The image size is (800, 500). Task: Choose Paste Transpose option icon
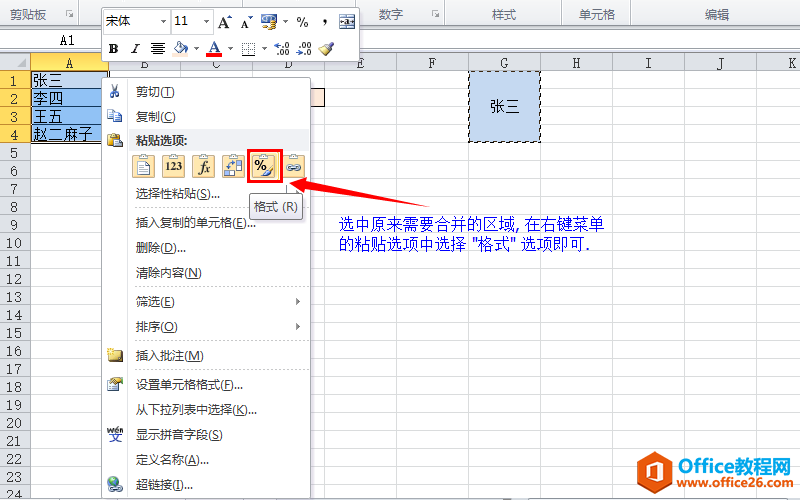(x=233, y=166)
